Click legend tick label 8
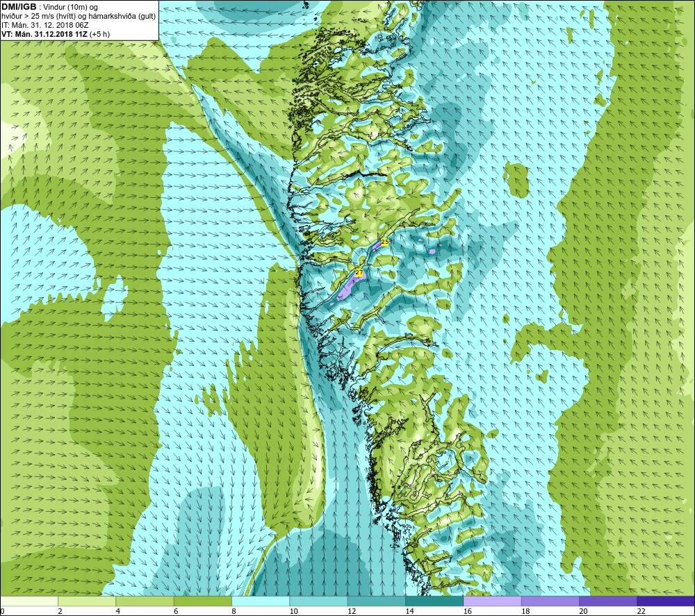The width and height of the screenshot is (695, 616). [x=234, y=611]
